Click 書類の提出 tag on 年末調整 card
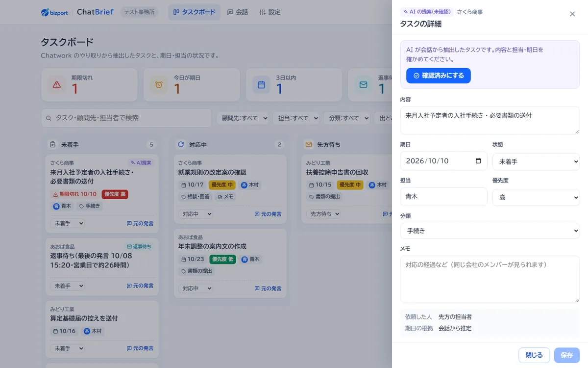Viewport: 588px width, 368px height. tap(197, 271)
